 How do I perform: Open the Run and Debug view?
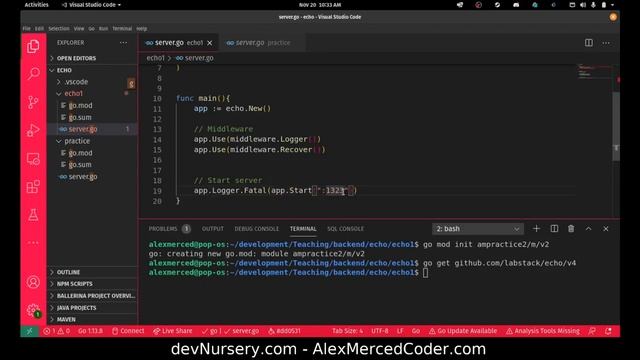[x=33, y=131]
